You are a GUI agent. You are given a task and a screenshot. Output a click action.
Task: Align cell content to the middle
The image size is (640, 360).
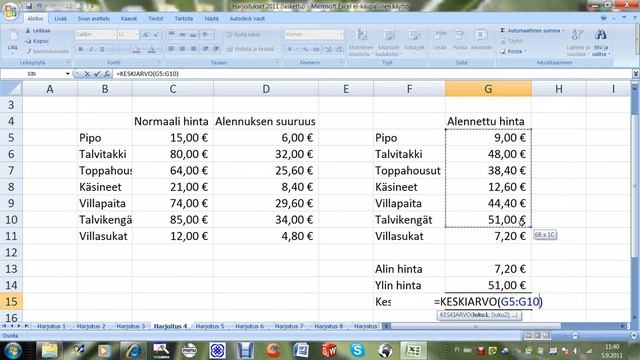click(182, 34)
